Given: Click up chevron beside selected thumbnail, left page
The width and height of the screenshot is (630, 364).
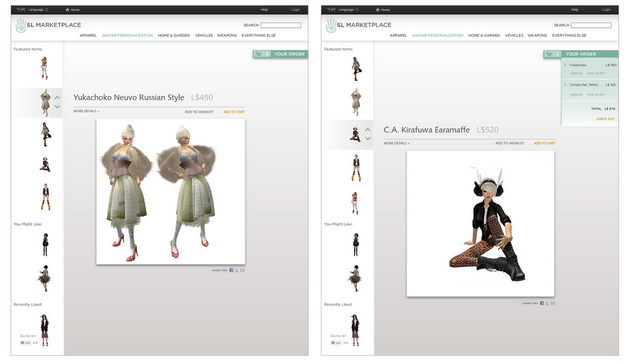Looking at the screenshot, I should pos(57,97).
